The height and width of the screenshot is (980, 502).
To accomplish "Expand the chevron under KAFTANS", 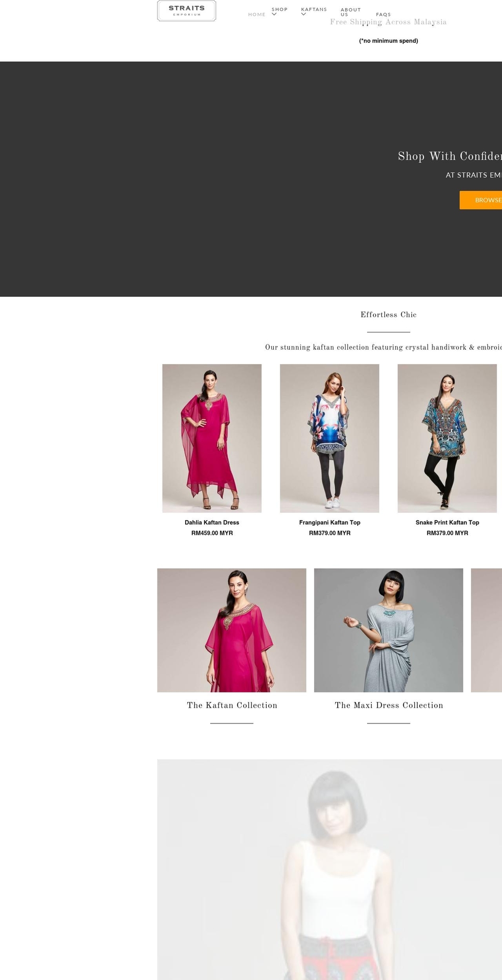I will tap(304, 15).
